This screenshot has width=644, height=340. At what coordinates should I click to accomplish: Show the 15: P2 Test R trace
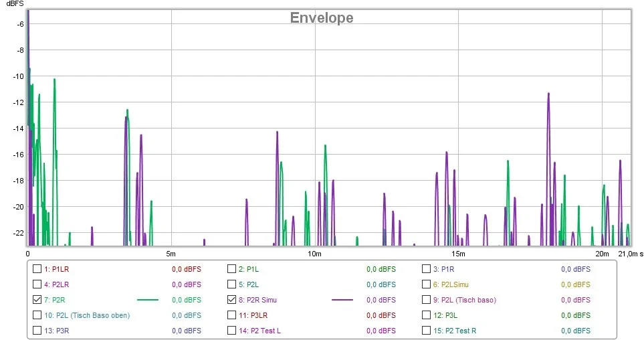point(426,330)
